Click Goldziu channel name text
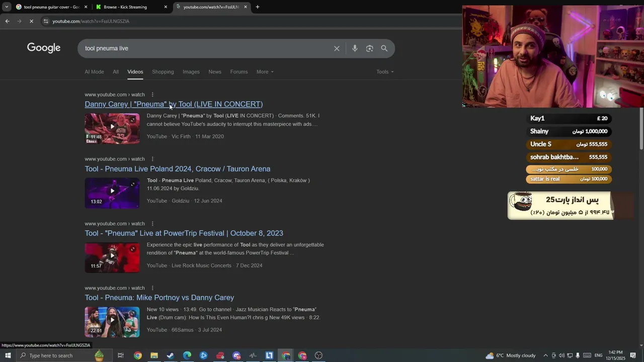This screenshot has height=362, width=644. click(x=180, y=201)
